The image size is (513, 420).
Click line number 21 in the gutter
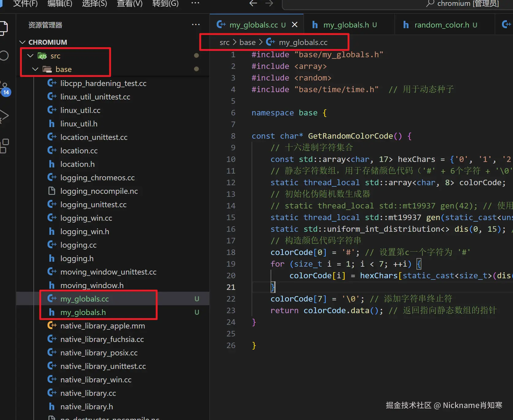231,287
